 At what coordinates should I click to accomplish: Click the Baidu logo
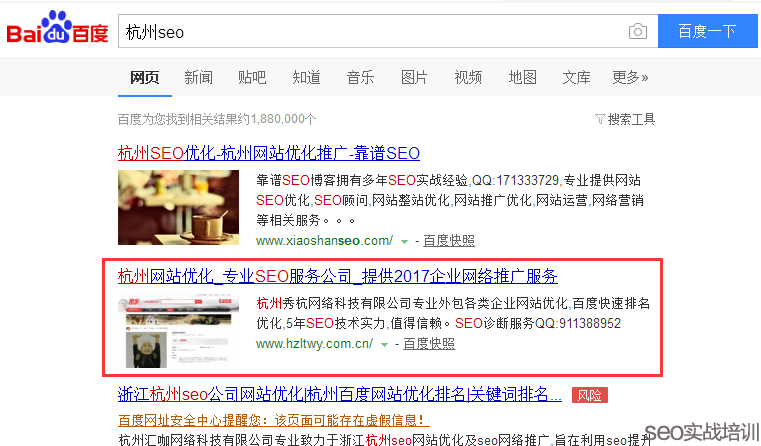[57, 31]
